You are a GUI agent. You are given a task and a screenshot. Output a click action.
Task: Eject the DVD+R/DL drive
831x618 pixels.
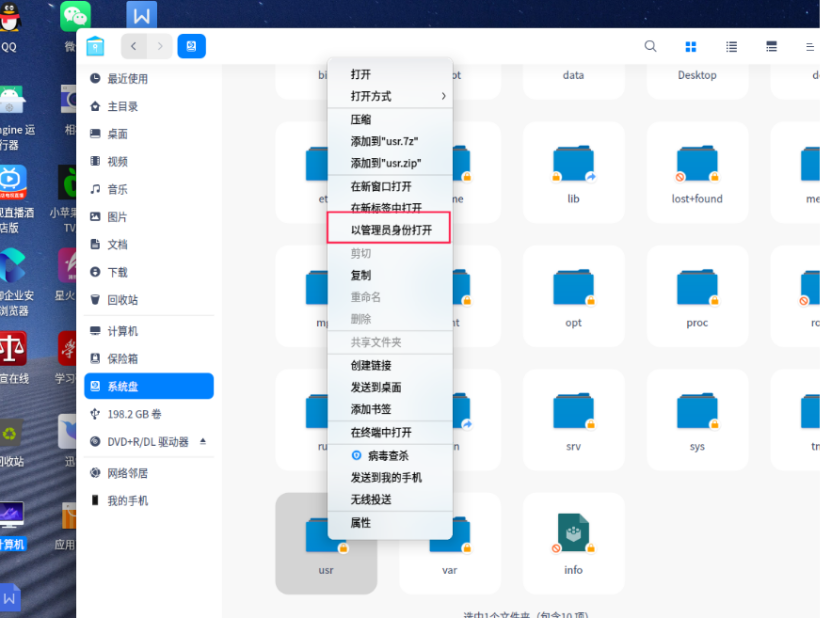pyautogui.click(x=203, y=441)
